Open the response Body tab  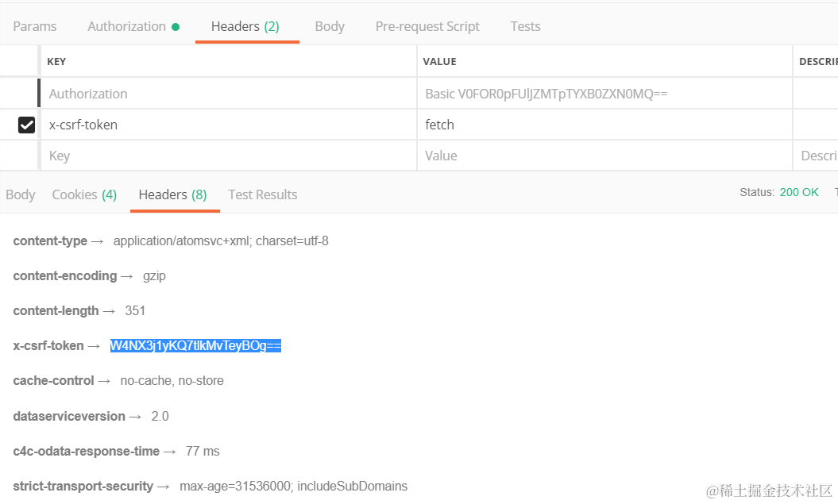(x=21, y=195)
